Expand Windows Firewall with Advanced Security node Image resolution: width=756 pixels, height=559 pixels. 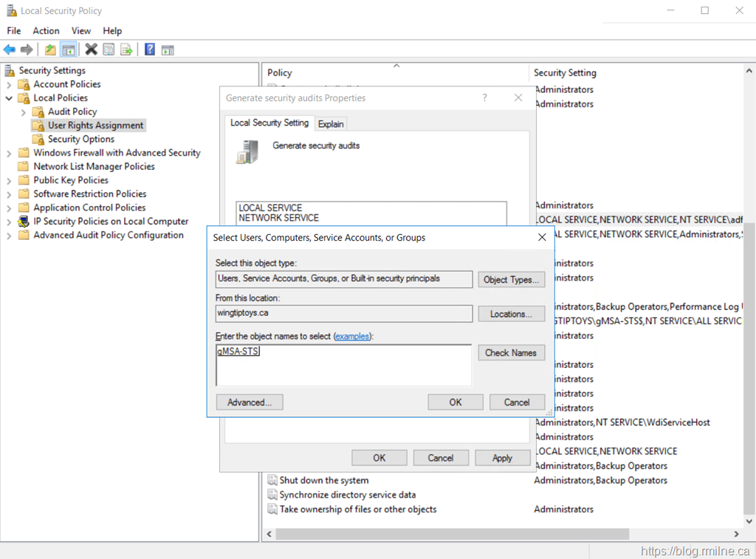pyautogui.click(x=9, y=153)
